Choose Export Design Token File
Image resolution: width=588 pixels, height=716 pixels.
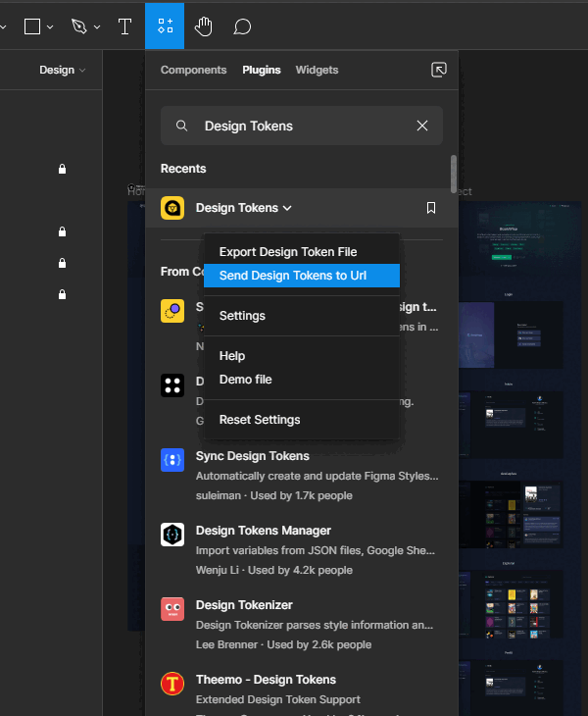tap(302, 252)
